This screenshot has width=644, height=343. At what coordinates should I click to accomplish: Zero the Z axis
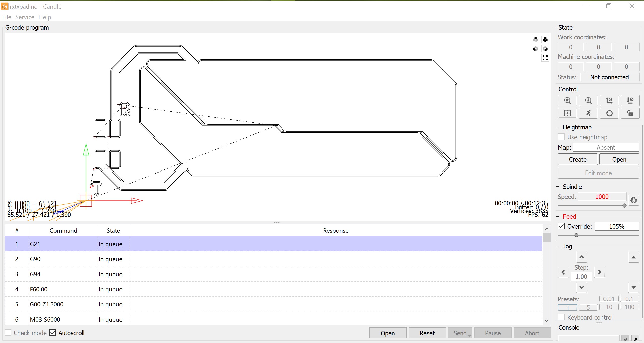click(x=630, y=100)
